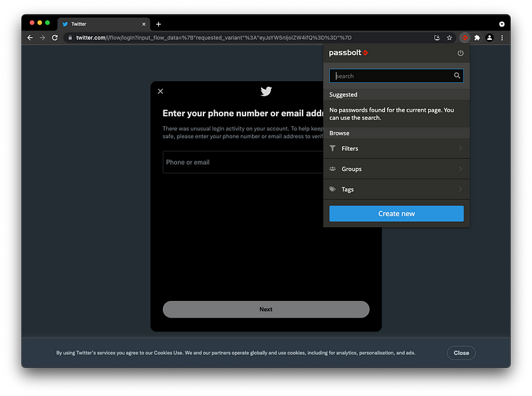The height and width of the screenshot is (396, 532).
Task: Go forward to the next page
Action: pyautogui.click(x=43, y=38)
